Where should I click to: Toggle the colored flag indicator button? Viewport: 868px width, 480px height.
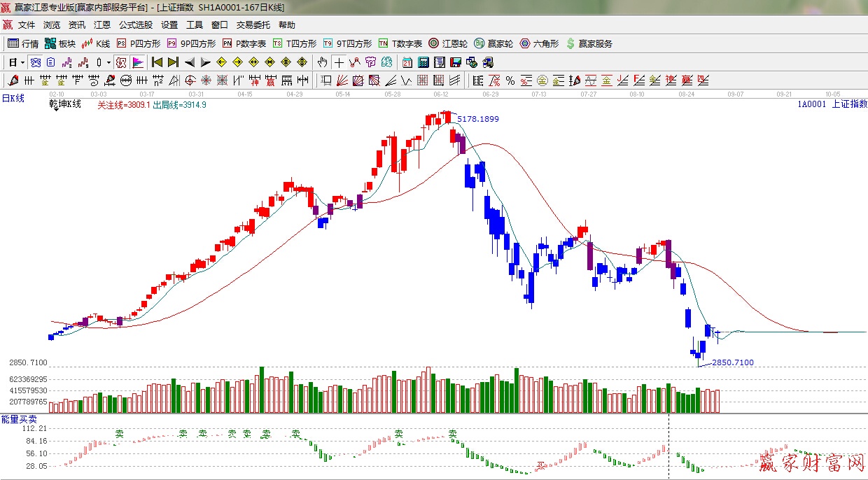(x=138, y=62)
